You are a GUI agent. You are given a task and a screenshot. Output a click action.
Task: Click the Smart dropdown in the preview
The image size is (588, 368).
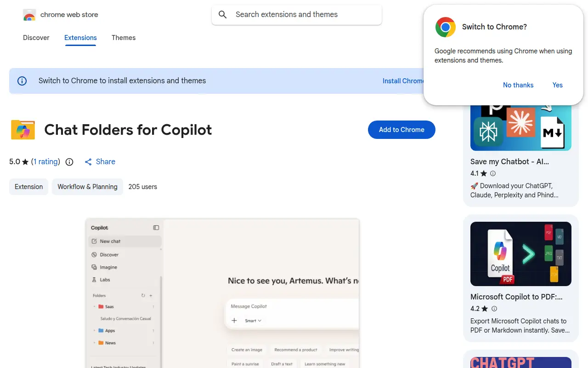tap(253, 321)
